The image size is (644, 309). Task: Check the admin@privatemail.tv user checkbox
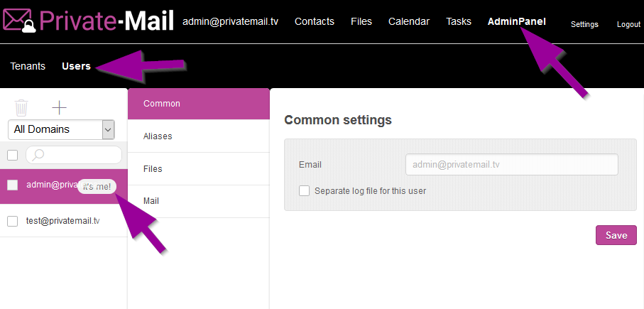pyautogui.click(x=12, y=185)
